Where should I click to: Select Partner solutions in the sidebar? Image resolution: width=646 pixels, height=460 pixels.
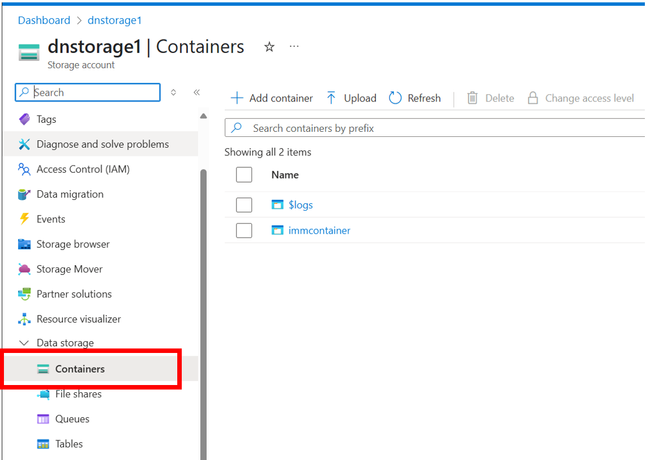tap(101, 294)
